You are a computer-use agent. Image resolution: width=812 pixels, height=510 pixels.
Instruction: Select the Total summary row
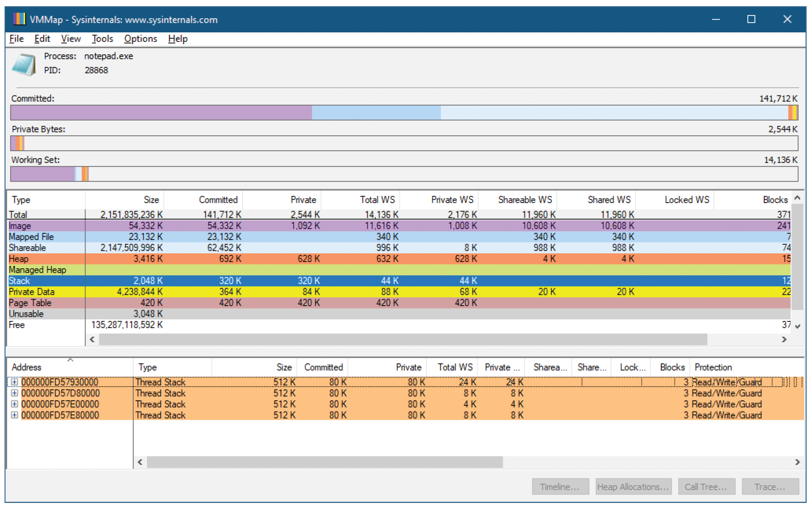[x=399, y=215]
